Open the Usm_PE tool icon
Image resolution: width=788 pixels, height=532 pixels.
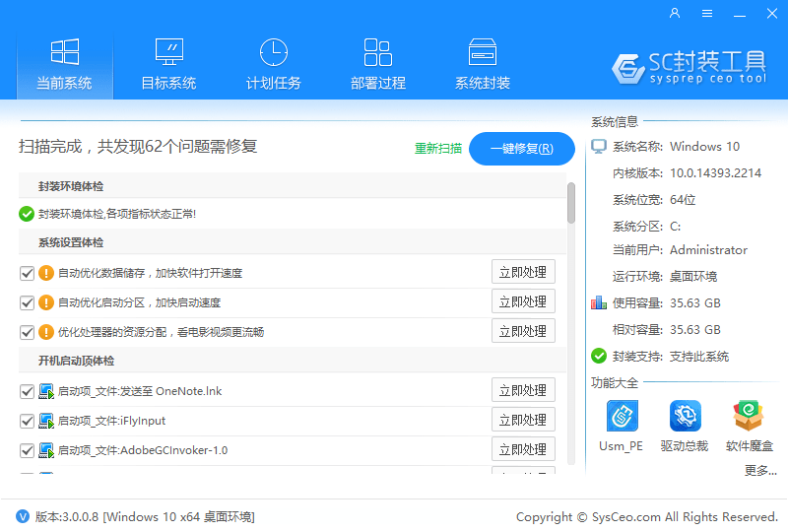click(621, 417)
